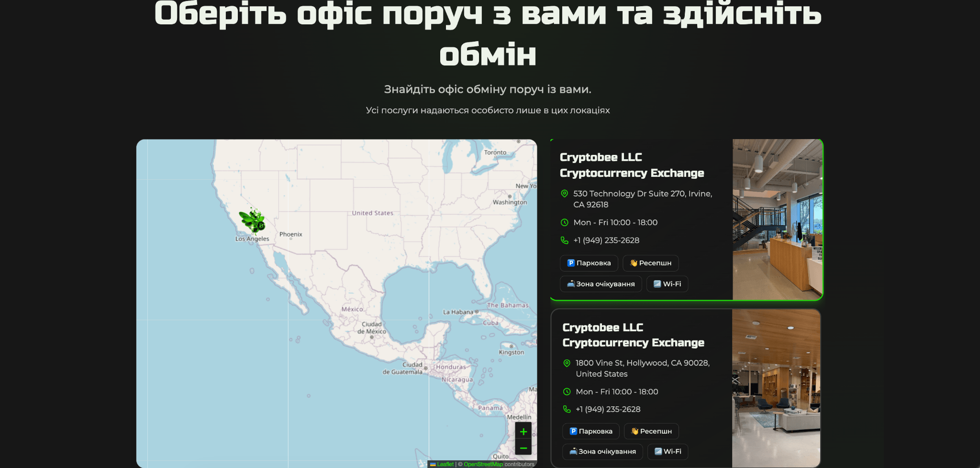Image resolution: width=980 pixels, height=468 pixels.
Task: Open the OpenStreetMap attribution link
Action: click(x=483, y=464)
